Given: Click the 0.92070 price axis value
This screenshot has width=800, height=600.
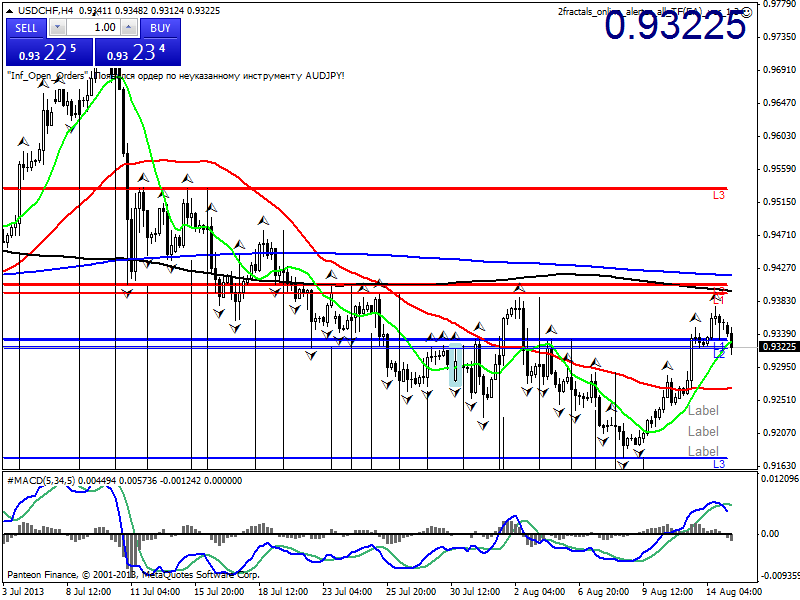Looking at the screenshot, I should pos(779,433).
